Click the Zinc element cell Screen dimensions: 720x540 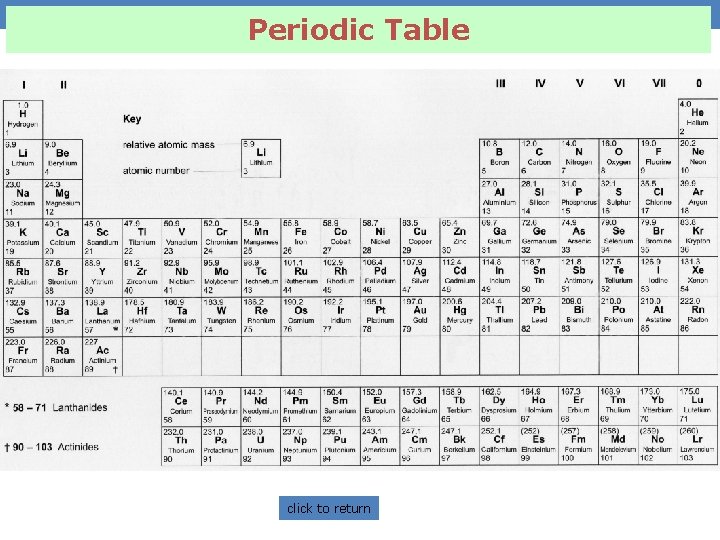click(460, 238)
